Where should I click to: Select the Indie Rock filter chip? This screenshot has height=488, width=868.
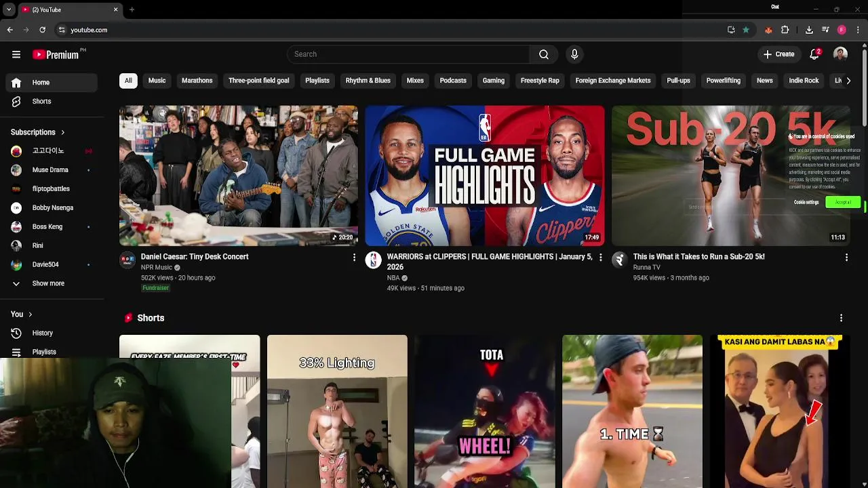[804, 81]
